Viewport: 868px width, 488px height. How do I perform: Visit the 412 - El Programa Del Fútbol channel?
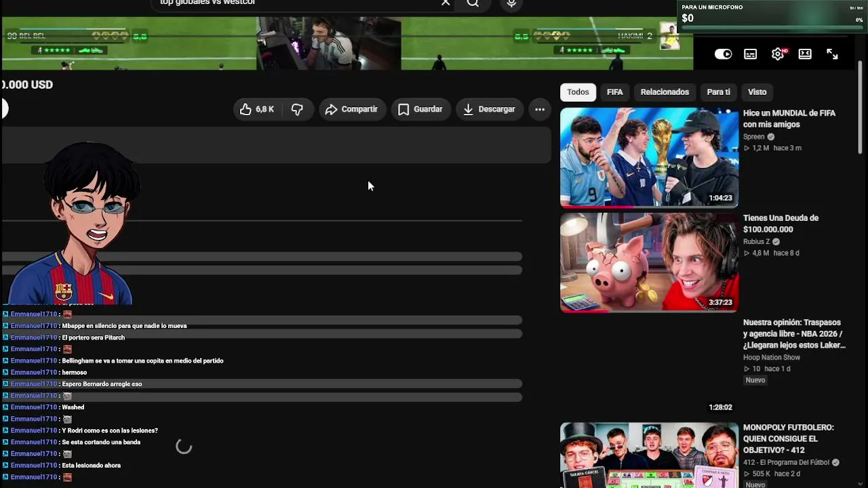tap(787, 462)
